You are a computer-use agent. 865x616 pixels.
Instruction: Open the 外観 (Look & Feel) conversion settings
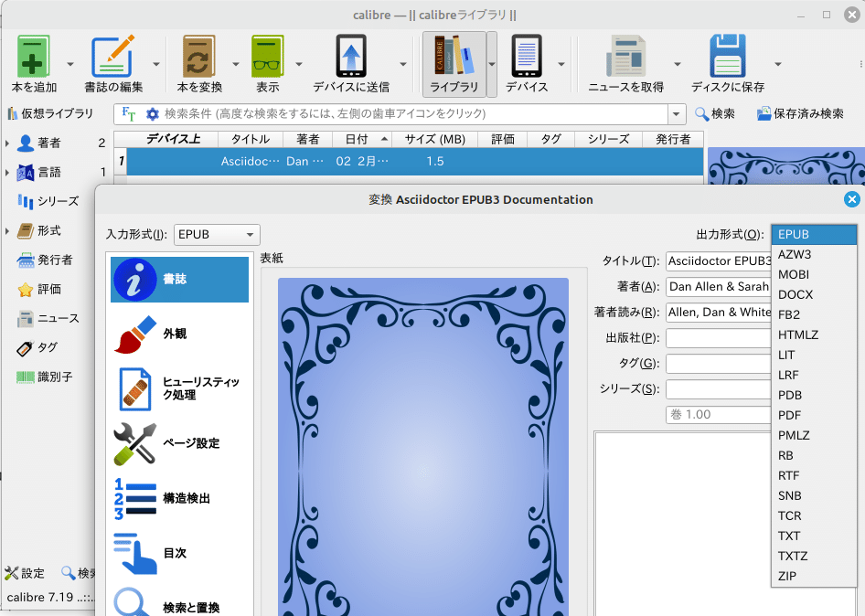point(178,335)
